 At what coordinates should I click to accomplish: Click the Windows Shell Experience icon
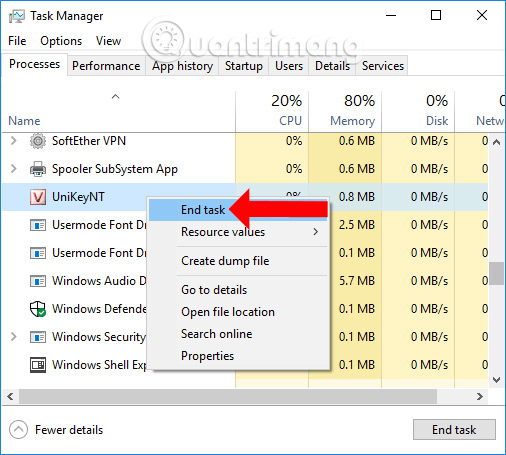[38, 365]
